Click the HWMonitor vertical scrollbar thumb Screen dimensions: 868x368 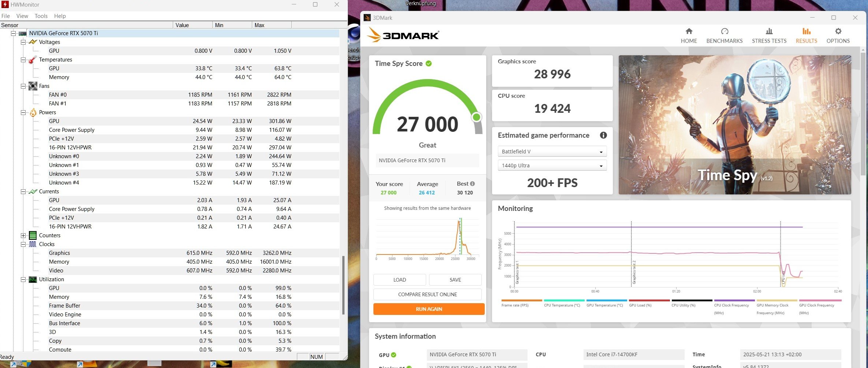pyautogui.click(x=343, y=285)
